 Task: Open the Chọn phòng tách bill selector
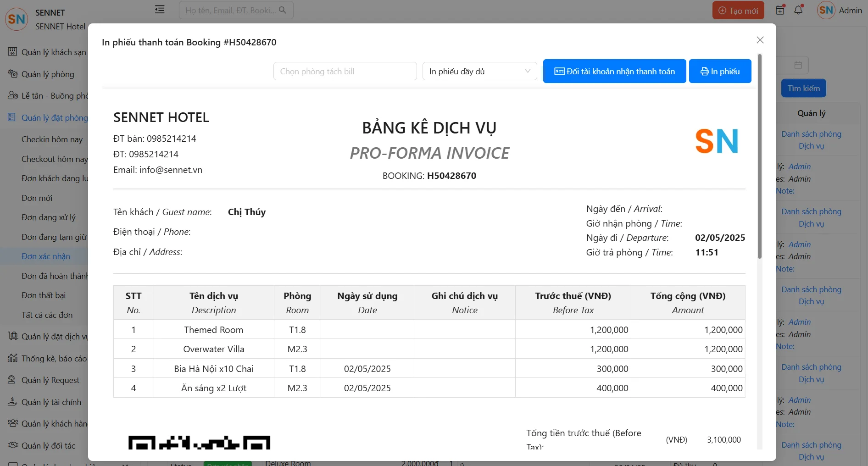(345, 72)
